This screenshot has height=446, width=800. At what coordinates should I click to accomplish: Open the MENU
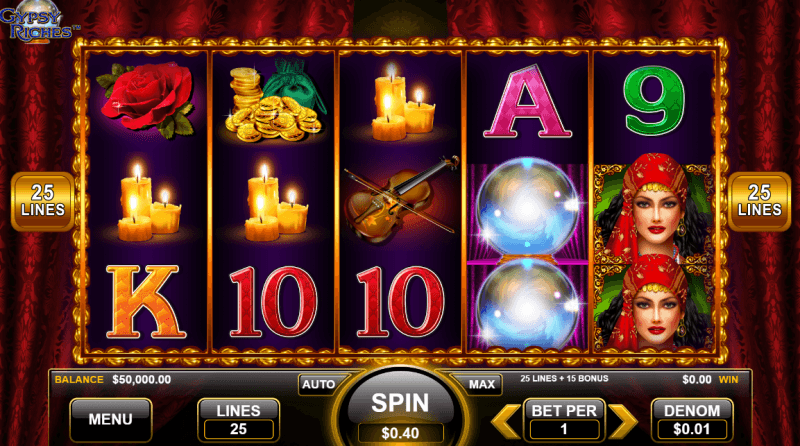(x=111, y=419)
